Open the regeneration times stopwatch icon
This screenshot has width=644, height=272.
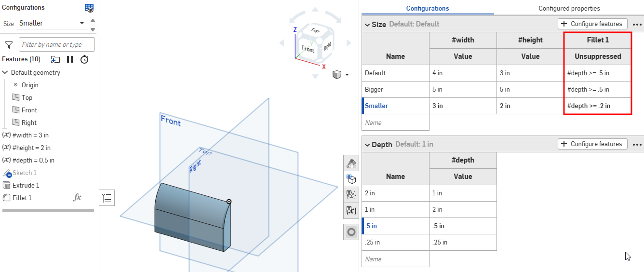[x=84, y=59]
